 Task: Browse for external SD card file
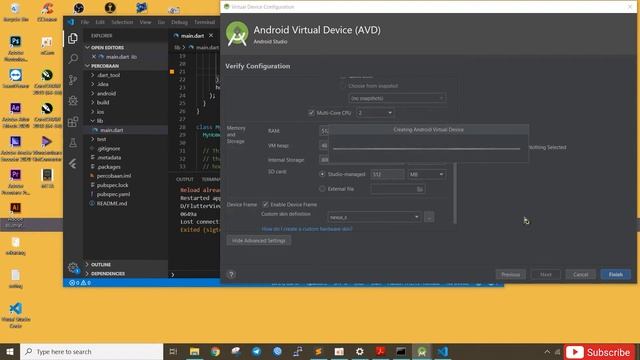(419, 189)
